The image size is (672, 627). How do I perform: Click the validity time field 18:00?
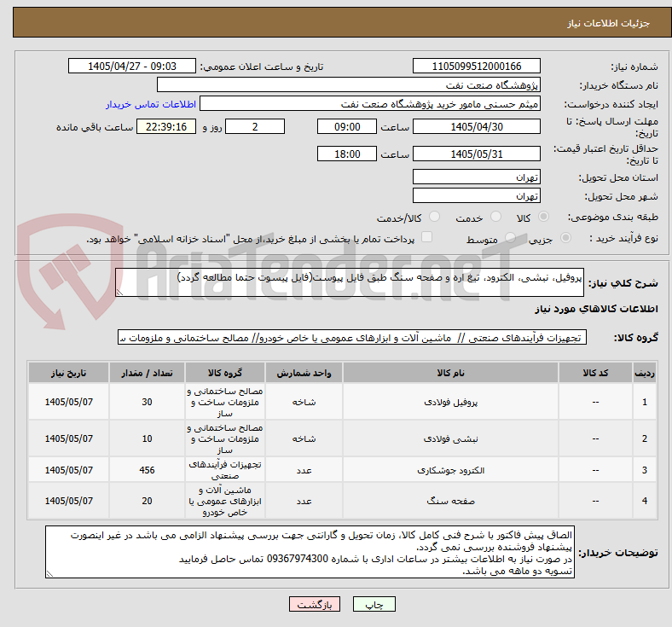click(x=347, y=154)
